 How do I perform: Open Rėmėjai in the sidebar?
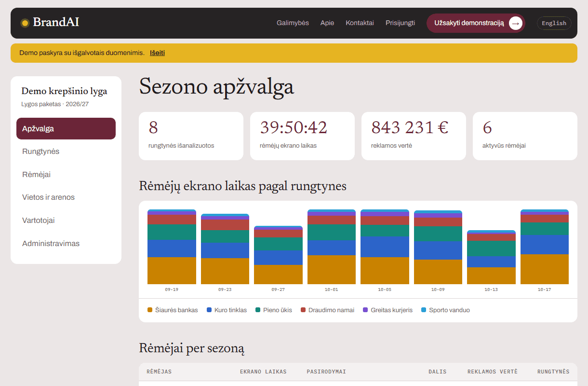pos(66,174)
